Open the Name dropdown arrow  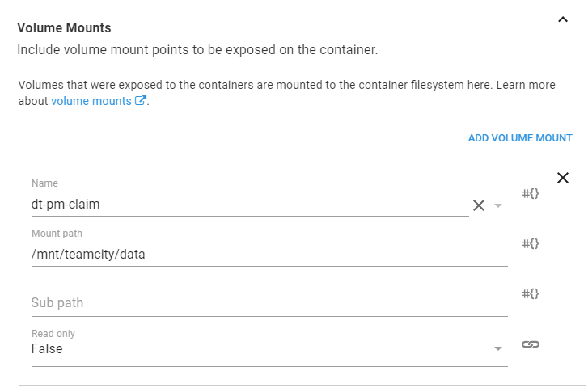[498, 205]
